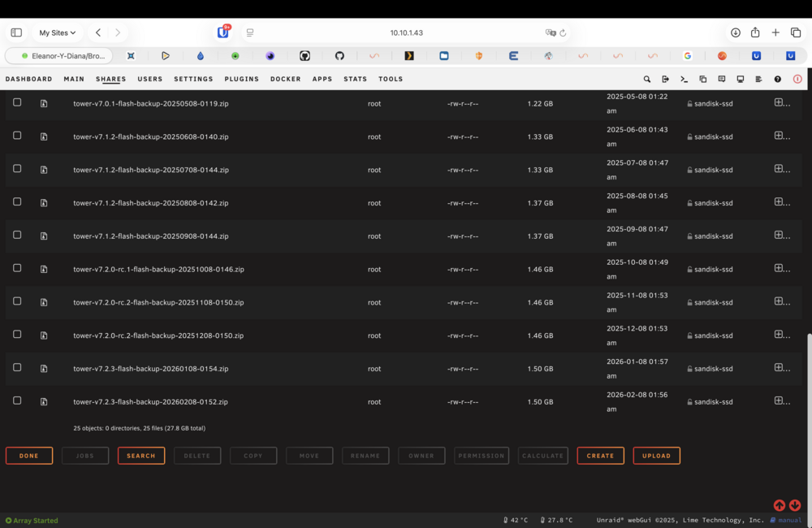The width and height of the screenshot is (812, 528).
Task: Click the Done button
Action: [29, 456]
